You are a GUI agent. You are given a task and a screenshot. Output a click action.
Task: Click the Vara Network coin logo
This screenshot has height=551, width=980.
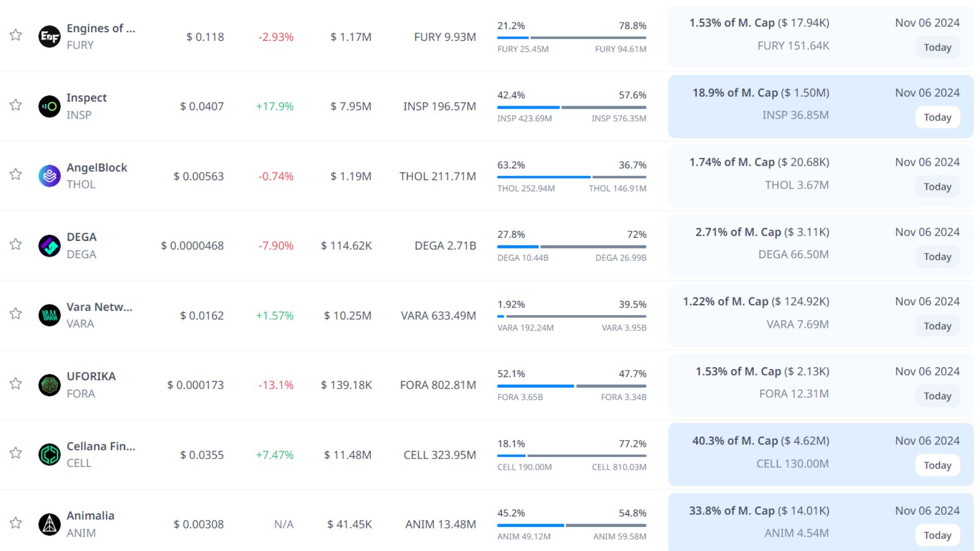tap(50, 315)
